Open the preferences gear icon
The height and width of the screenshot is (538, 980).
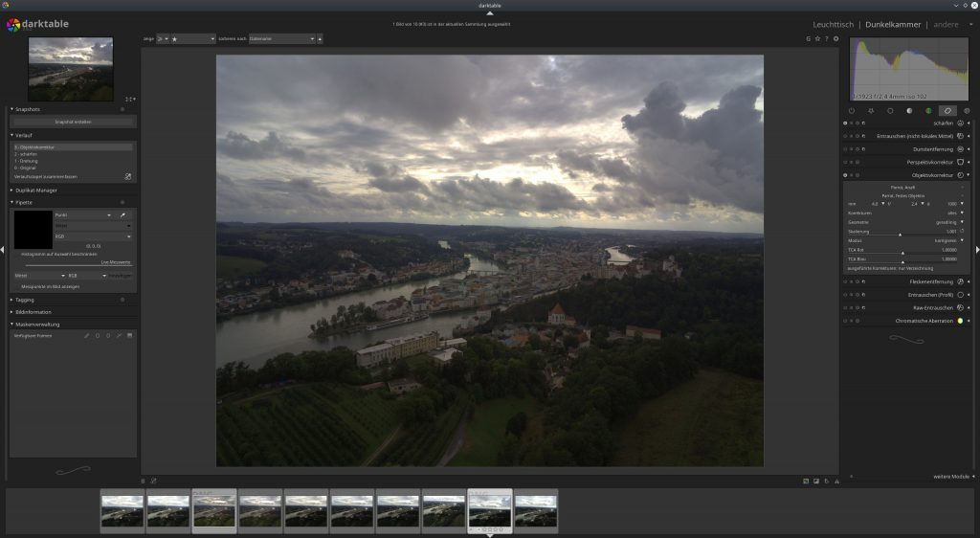(x=835, y=39)
